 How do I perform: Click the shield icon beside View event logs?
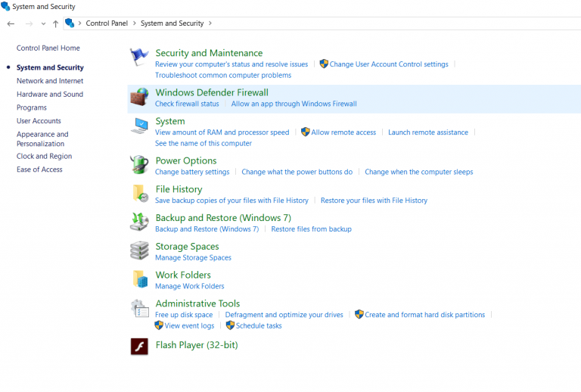click(x=159, y=325)
